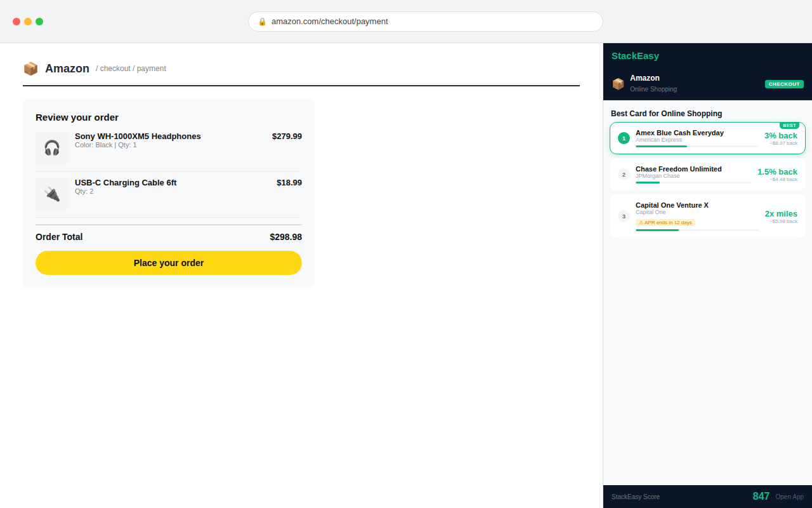Click the American Express issuer label
The image size is (812, 508).
coord(658,140)
